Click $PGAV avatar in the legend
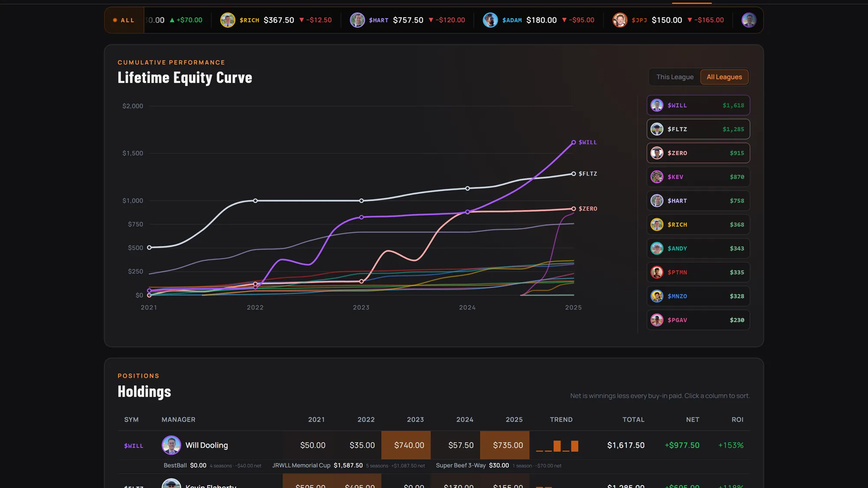This screenshot has height=488, width=868. (657, 320)
